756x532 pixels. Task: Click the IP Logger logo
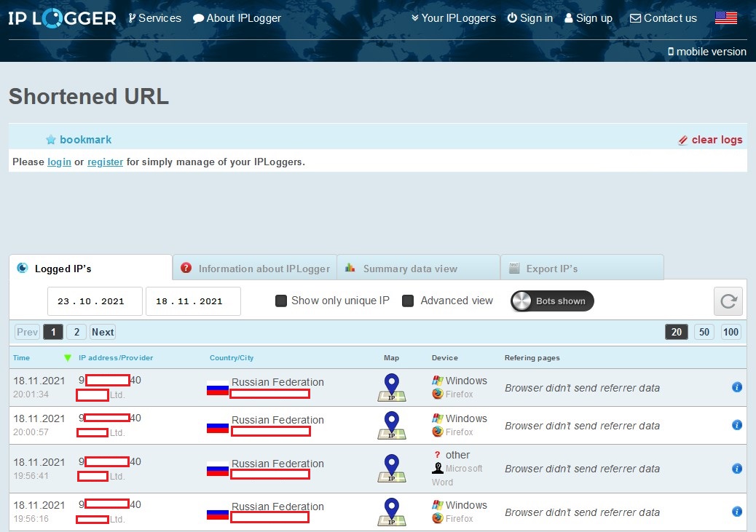pyautogui.click(x=62, y=18)
